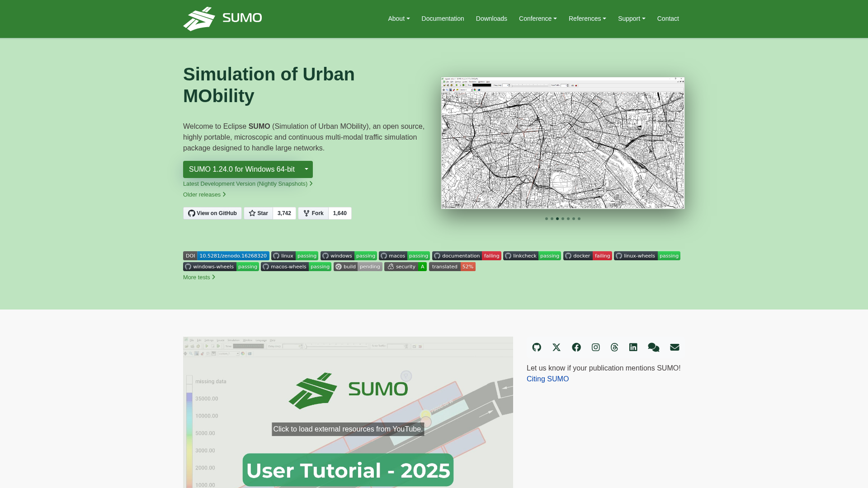Open the X (Twitter) social icon
The width and height of the screenshot is (868, 488).
pos(557,347)
